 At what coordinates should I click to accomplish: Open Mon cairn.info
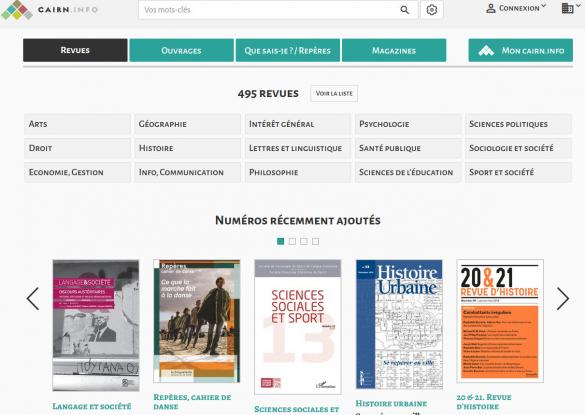point(520,50)
